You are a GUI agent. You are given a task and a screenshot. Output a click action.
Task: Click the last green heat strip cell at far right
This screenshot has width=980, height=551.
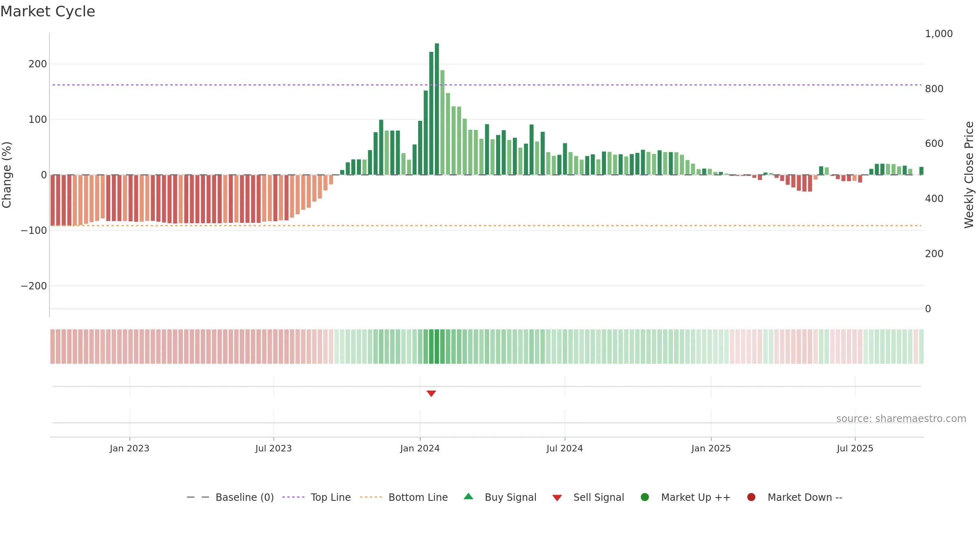click(x=921, y=347)
